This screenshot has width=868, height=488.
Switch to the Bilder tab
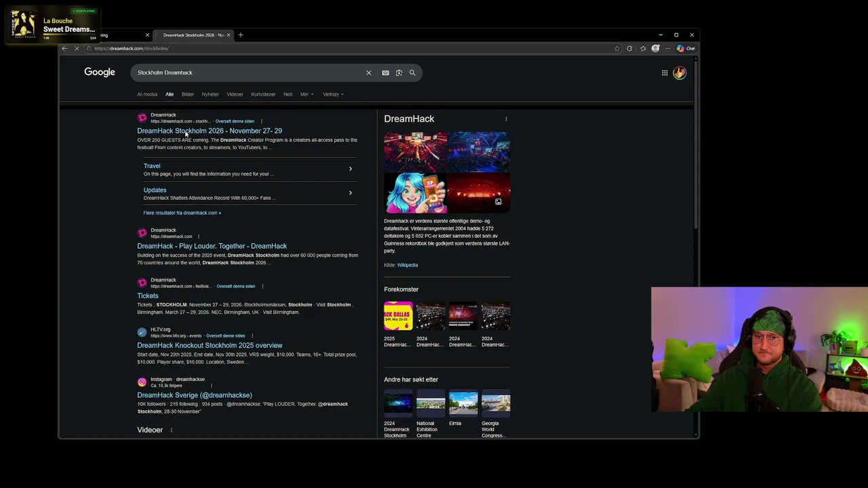click(x=188, y=94)
